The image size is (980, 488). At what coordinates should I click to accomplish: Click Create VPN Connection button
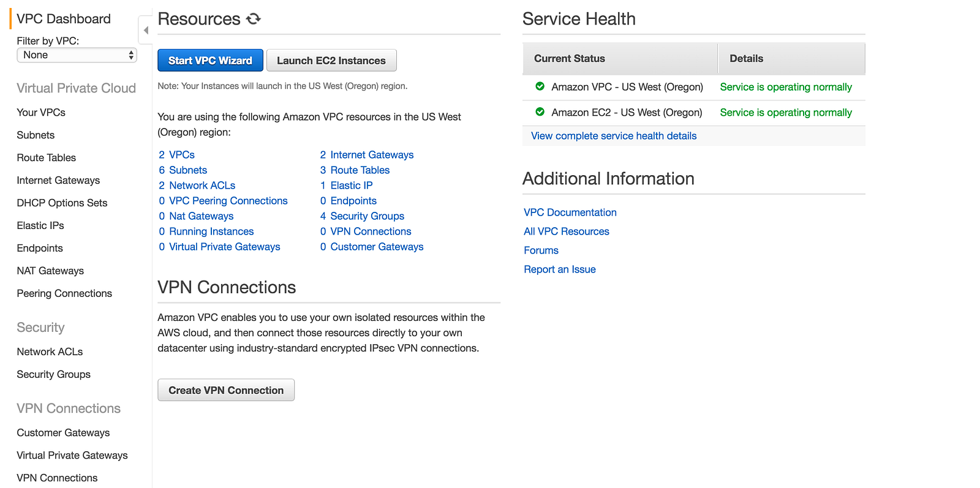point(226,390)
